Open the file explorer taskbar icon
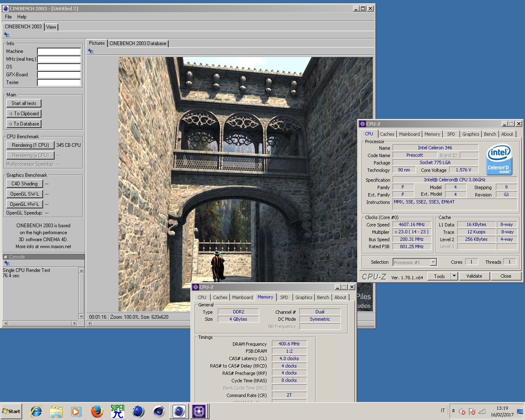525x420 pixels. point(56,411)
